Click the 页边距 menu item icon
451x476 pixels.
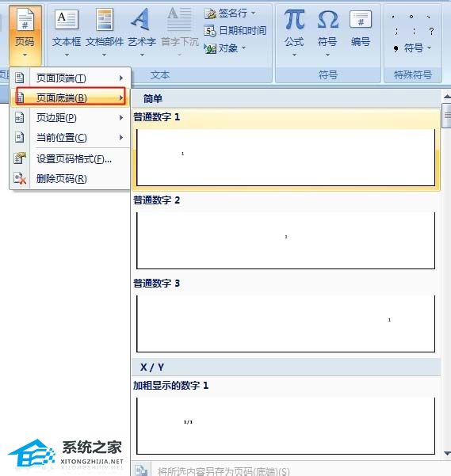(x=20, y=117)
